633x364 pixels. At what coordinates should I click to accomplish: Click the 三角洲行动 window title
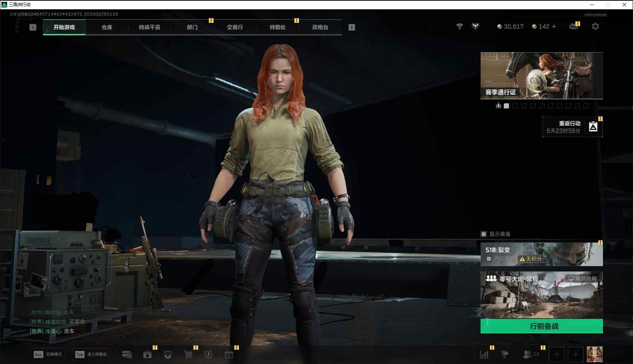click(x=20, y=5)
